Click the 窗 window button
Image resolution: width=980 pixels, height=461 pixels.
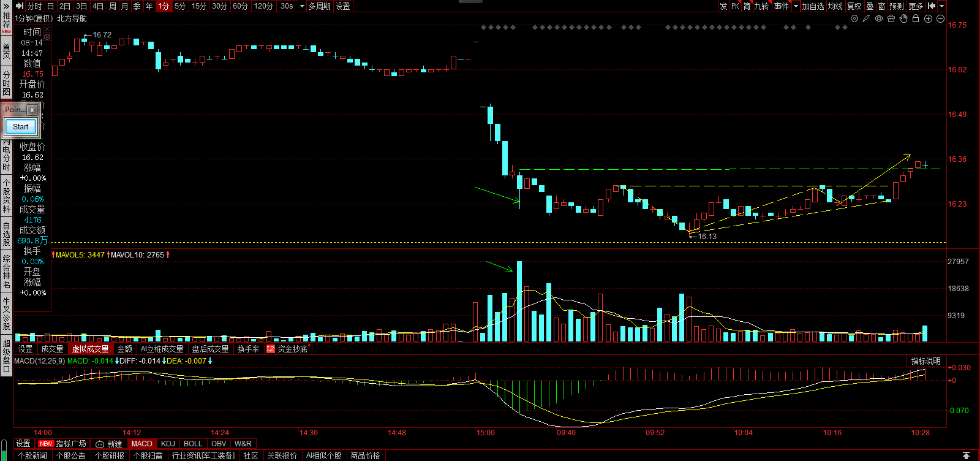[x=881, y=6]
